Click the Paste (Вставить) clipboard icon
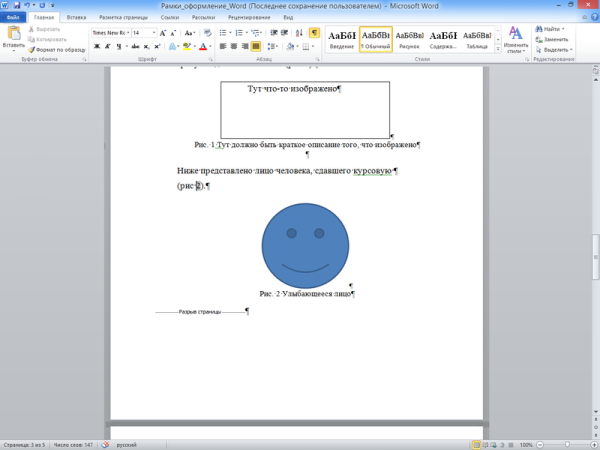 [x=14, y=35]
